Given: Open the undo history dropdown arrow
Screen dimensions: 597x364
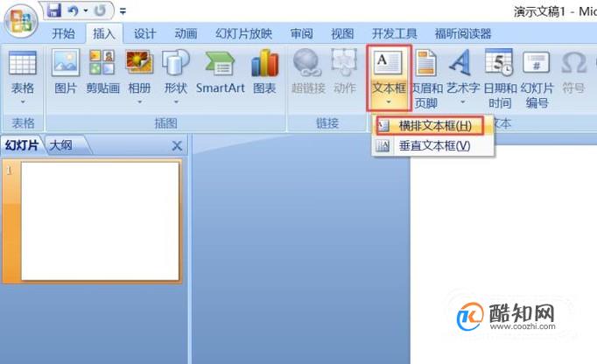Looking at the screenshot, I should click(x=86, y=10).
